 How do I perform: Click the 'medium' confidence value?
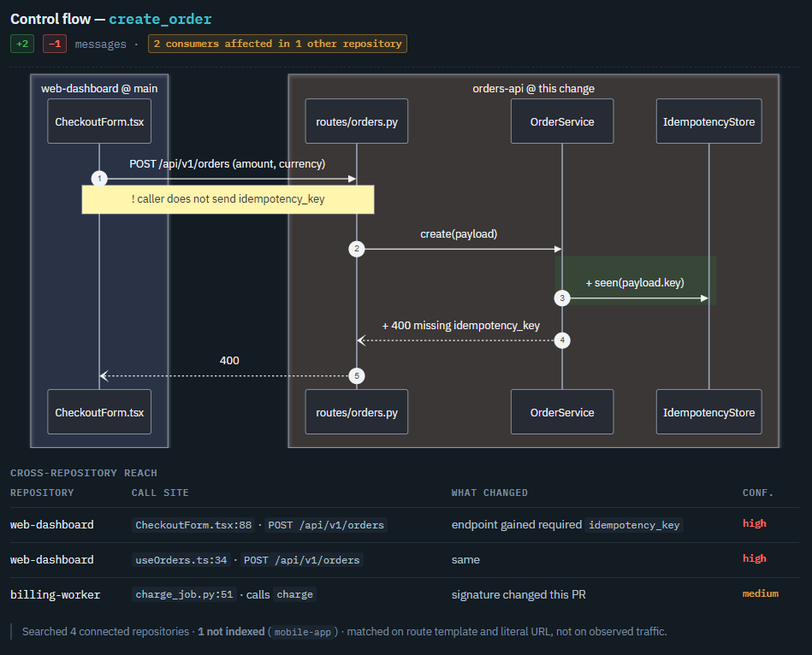click(x=761, y=593)
